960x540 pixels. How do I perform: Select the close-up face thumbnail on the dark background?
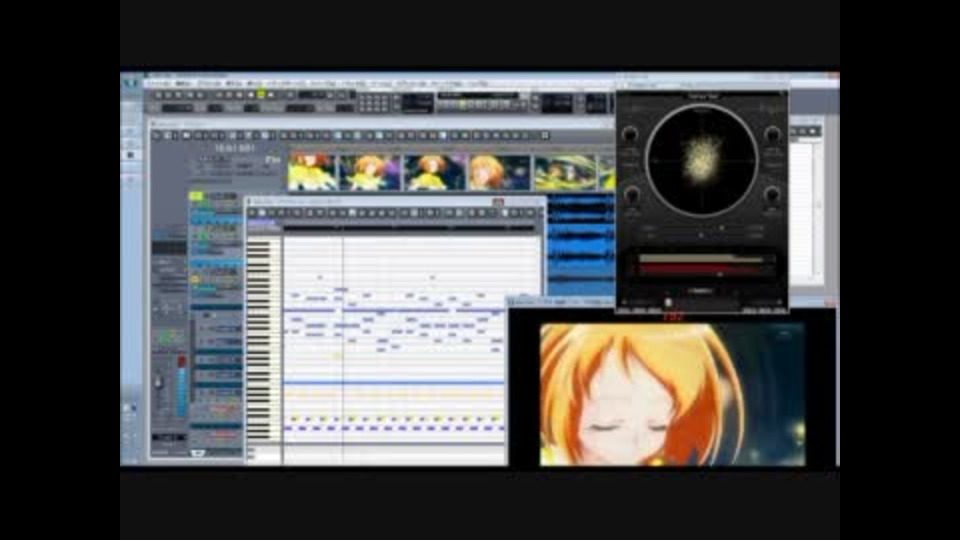tap(499, 172)
